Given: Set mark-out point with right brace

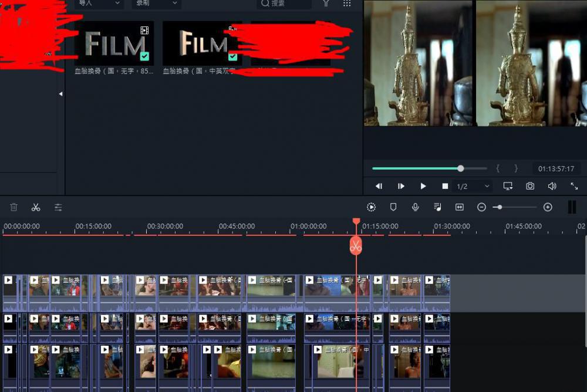Looking at the screenshot, I should [516, 168].
